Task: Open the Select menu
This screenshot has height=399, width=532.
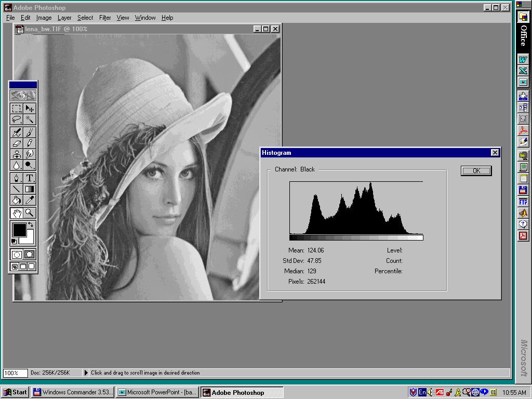Action: click(x=85, y=18)
